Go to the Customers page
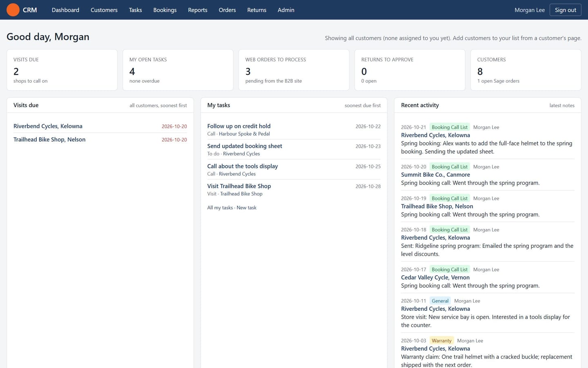The width and height of the screenshot is (588, 368). point(104,10)
